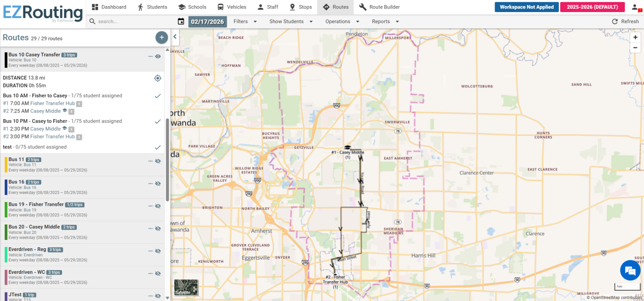Collapse the routes side panel
Viewport: 644px width, 301px height.
[175, 37]
